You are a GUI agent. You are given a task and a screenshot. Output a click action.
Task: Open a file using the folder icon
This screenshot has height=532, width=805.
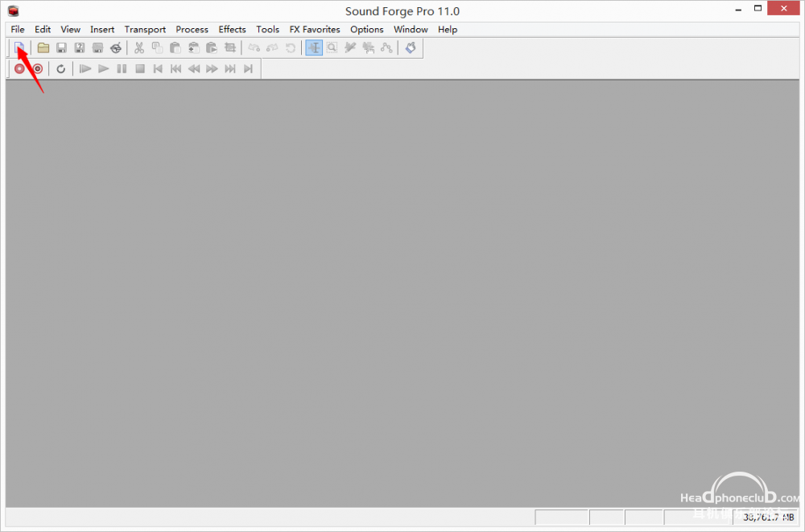tap(43, 47)
